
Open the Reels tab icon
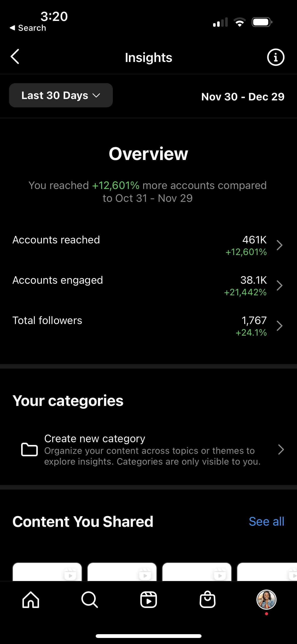pyautogui.click(x=148, y=600)
